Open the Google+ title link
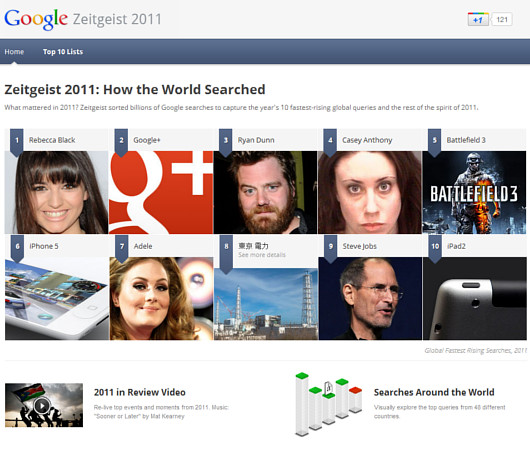The image size is (530, 470). pyautogui.click(x=147, y=140)
